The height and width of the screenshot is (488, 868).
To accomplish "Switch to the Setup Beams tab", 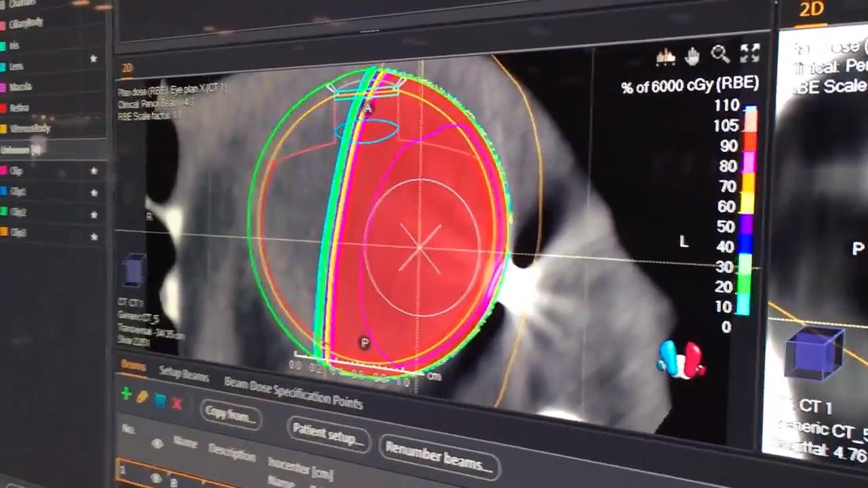I will 184,373.
